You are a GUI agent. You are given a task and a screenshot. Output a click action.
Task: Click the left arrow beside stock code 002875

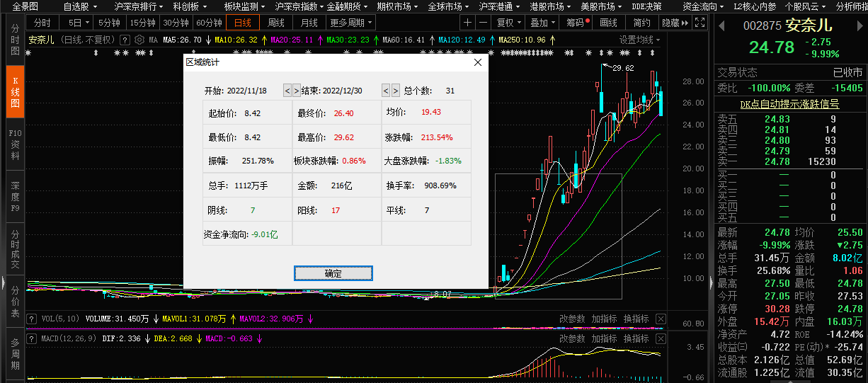[721, 26]
